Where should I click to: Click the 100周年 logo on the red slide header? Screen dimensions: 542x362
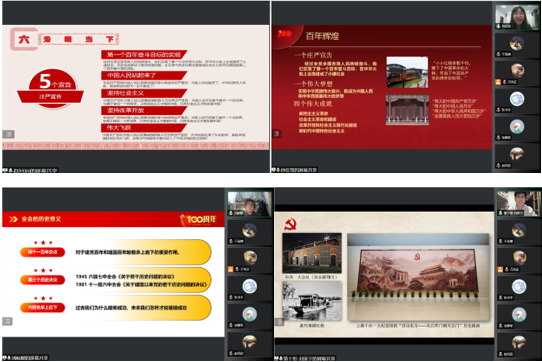[x=198, y=220]
